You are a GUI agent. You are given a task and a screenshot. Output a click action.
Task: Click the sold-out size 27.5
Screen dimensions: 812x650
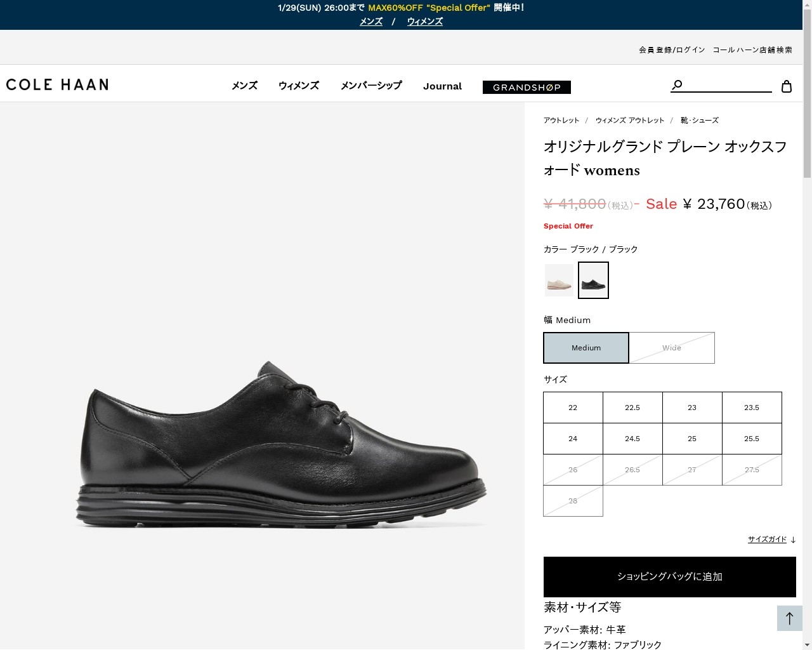(752, 470)
